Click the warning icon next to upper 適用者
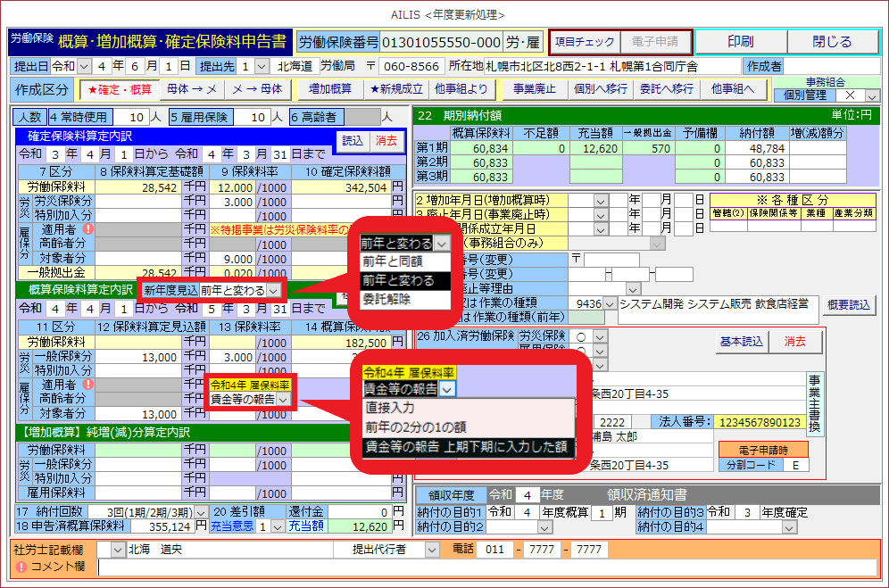889x588 pixels. tap(87, 230)
